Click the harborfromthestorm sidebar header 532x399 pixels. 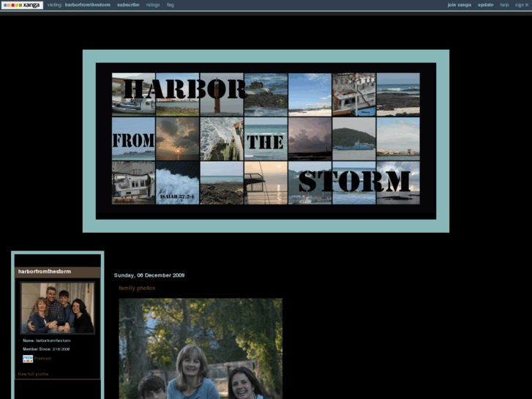pyautogui.click(x=45, y=272)
